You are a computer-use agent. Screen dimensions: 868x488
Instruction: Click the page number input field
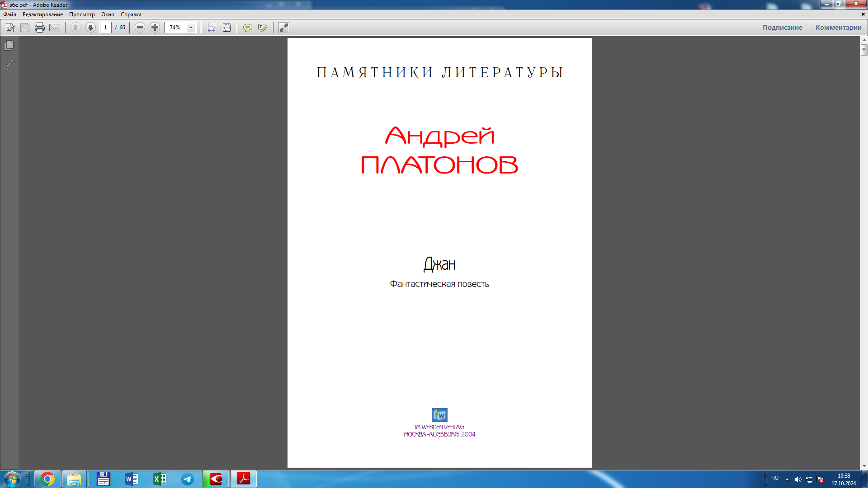pyautogui.click(x=105, y=28)
